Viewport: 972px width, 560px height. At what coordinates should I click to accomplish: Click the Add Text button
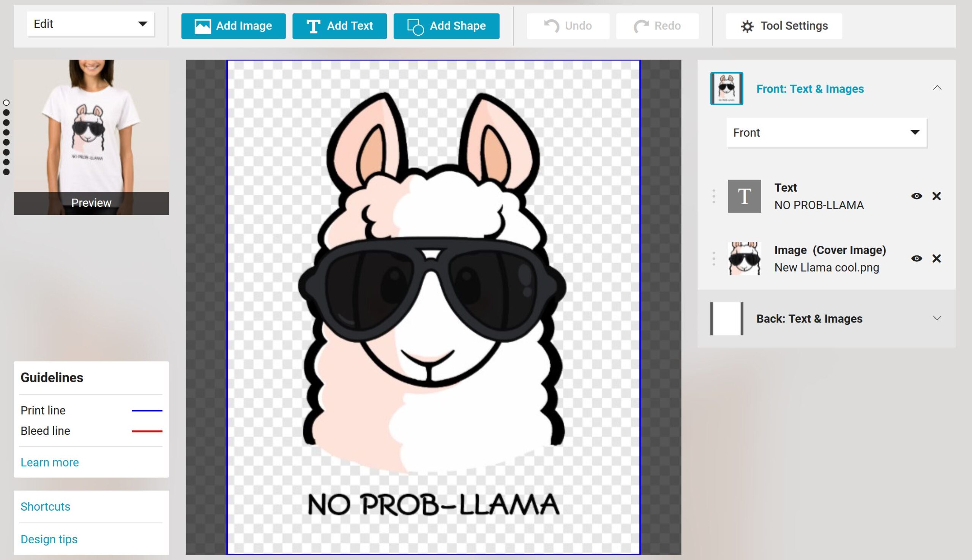coord(339,26)
